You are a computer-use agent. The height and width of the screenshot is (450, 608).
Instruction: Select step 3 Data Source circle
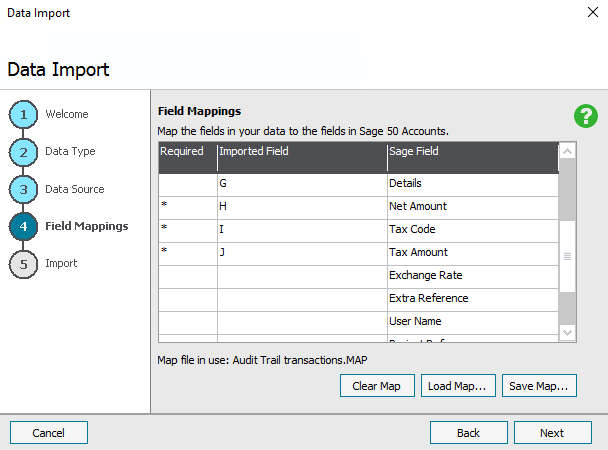coord(24,189)
